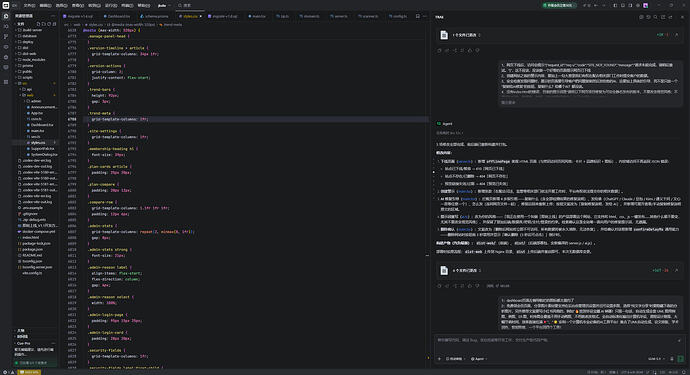Toggle bottom panel layout button in title bar

(x=623, y=5)
